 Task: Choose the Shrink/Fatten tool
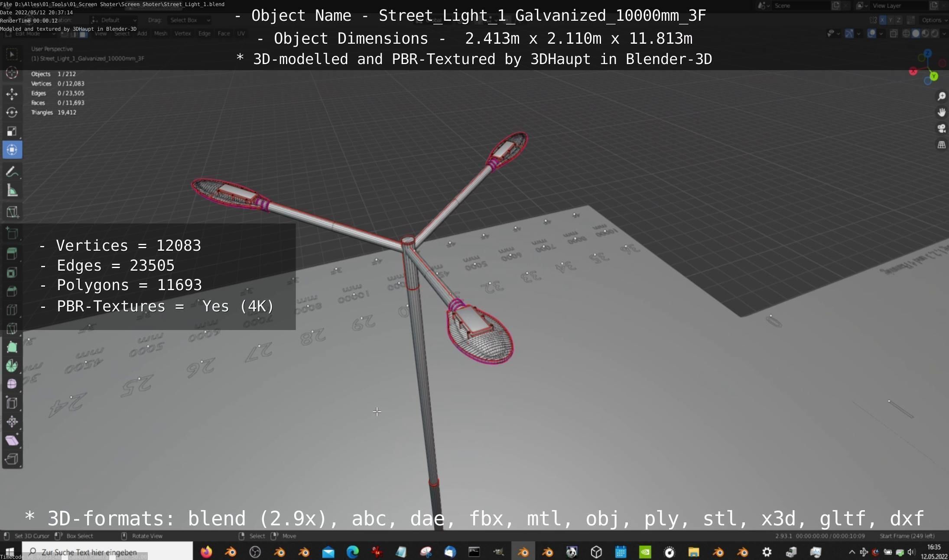point(12,421)
